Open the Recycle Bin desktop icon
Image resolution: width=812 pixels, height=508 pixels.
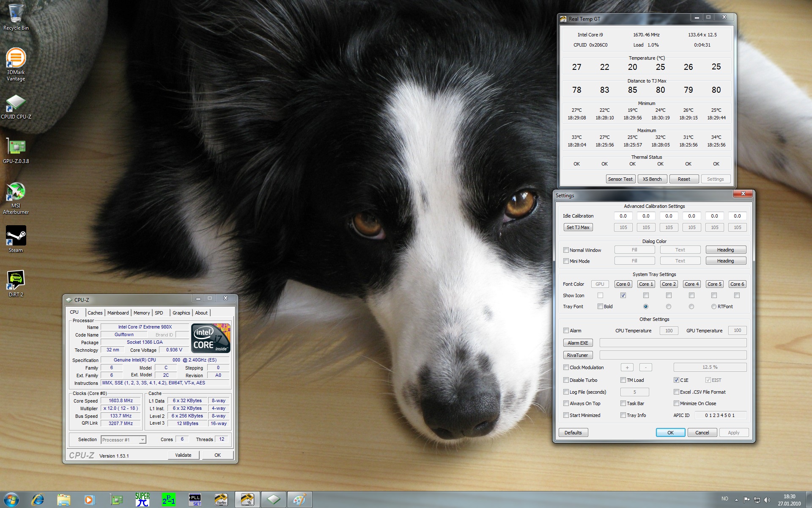click(16, 17)
